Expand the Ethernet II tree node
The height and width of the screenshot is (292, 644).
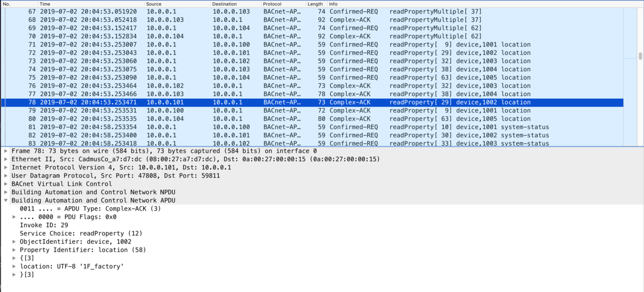point(6,159)
